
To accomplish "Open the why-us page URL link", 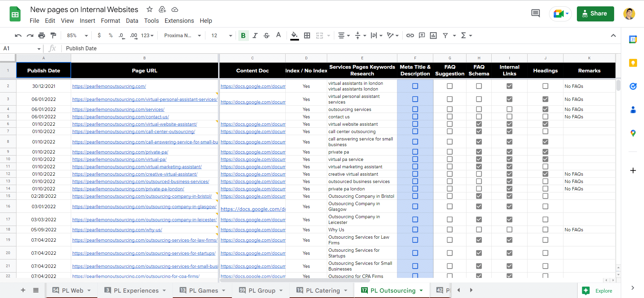I will coord(117,230).
